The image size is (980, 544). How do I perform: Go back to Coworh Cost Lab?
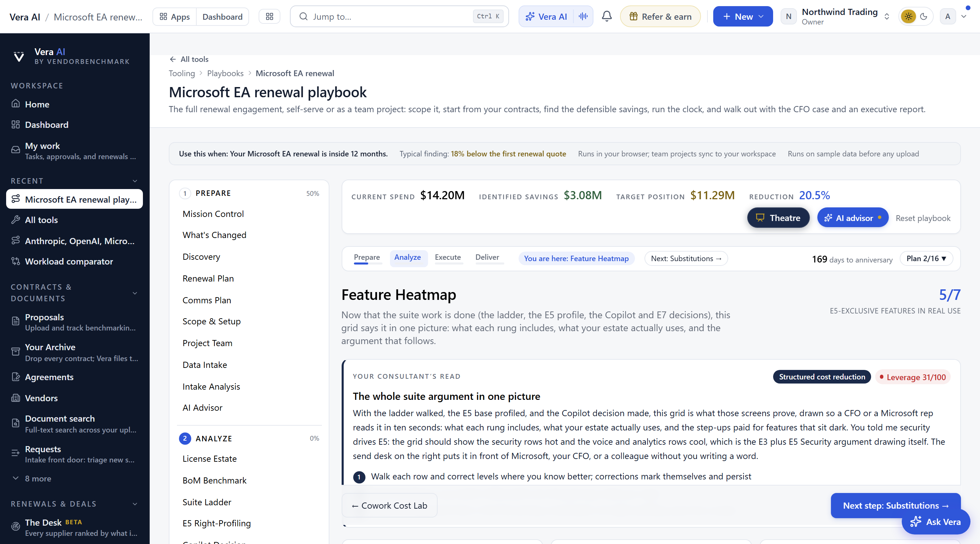tap(390, 506)
